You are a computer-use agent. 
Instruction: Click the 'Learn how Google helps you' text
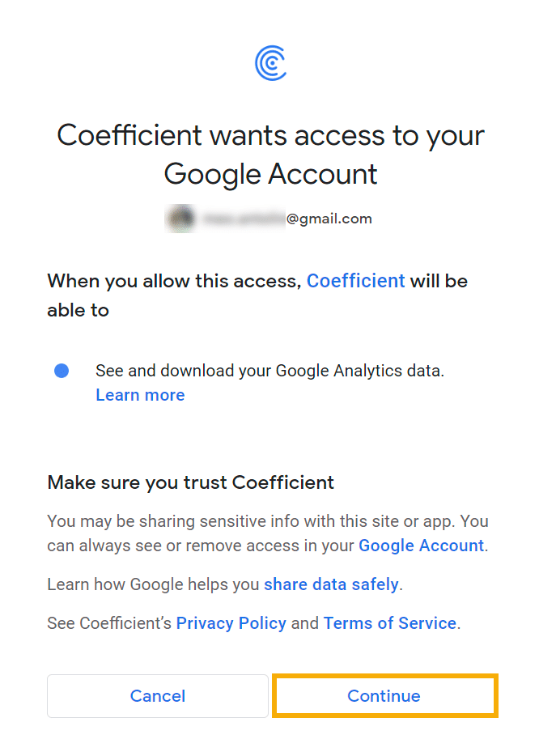tap(153, 584)
